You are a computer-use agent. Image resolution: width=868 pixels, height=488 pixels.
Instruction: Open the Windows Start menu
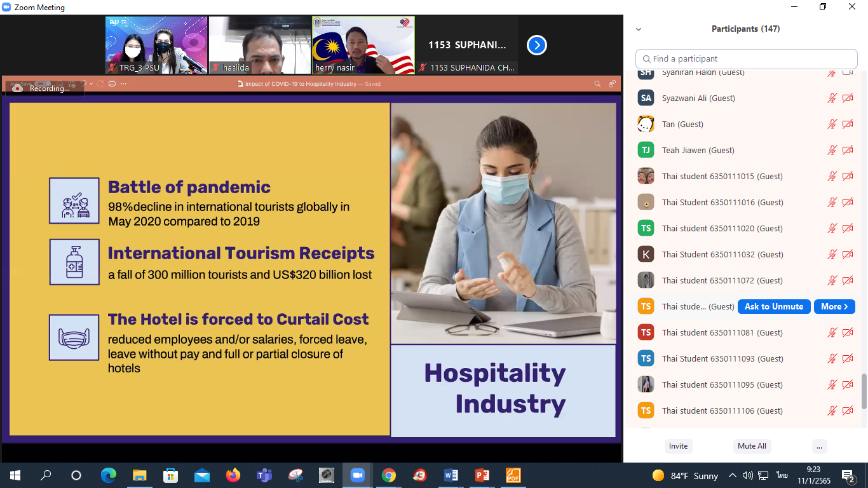(x=15, y=475)
